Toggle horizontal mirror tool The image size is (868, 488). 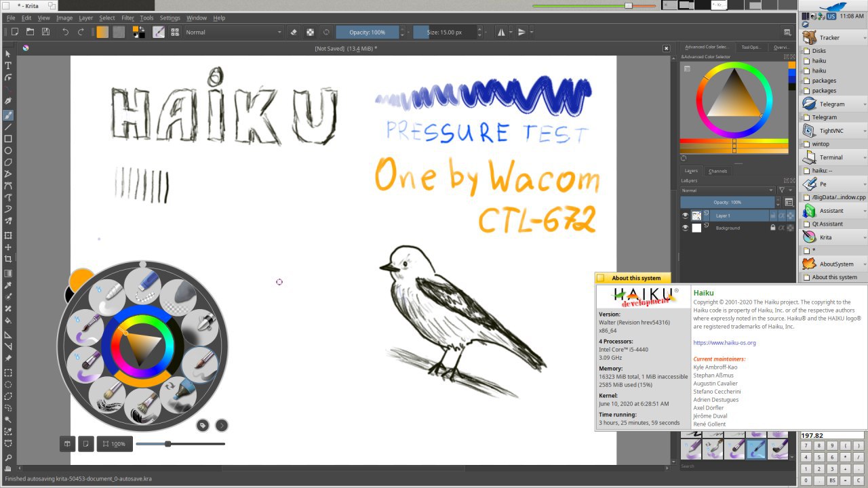tap(501, 32)
